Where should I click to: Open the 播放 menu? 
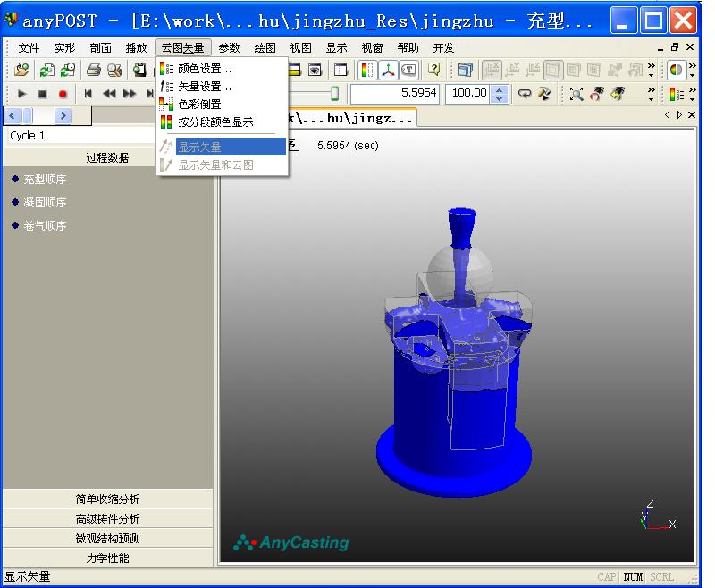pos(136,48)
